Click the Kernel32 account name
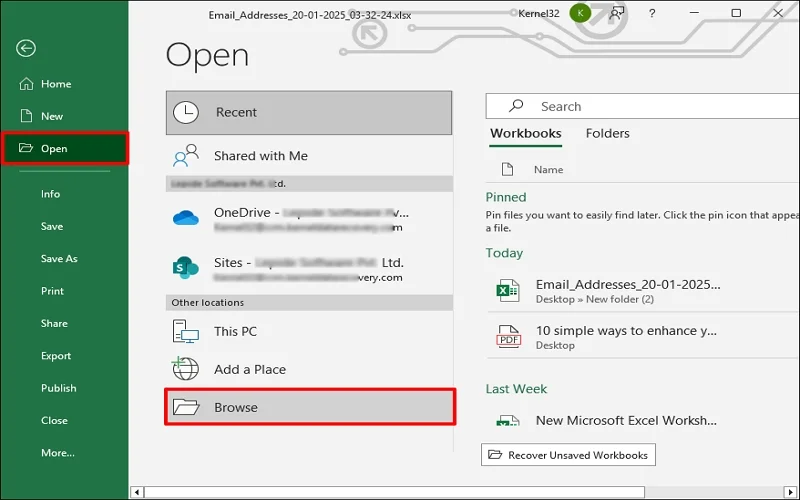This screenshot has width=800, height=500. [539, 14]
